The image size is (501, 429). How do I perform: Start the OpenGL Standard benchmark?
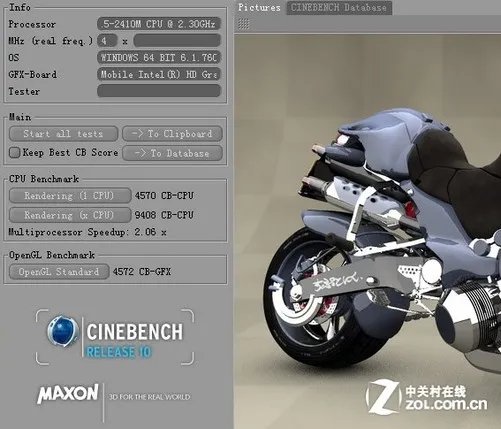coord(59,272)
